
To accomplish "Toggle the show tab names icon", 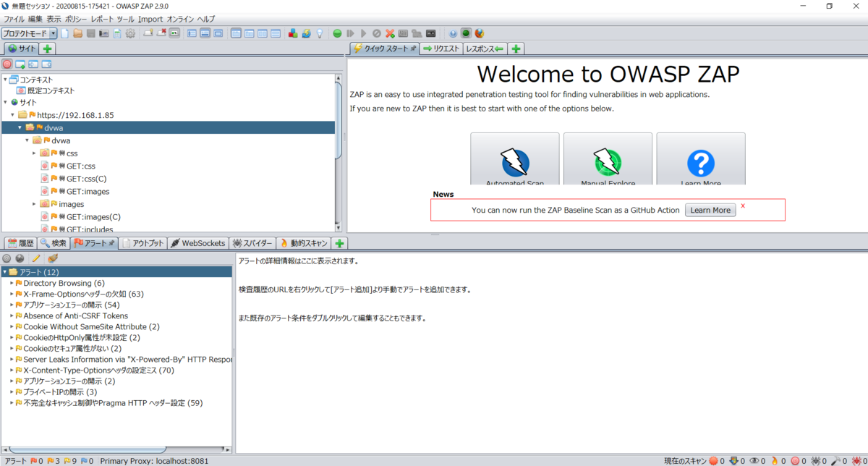I will (x=174, y=33).
